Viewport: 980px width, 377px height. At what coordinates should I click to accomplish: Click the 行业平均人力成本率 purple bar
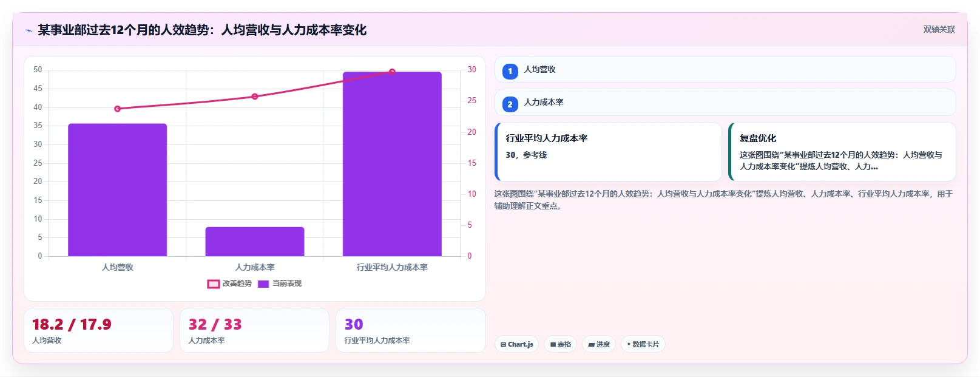(x=392, y=164)
